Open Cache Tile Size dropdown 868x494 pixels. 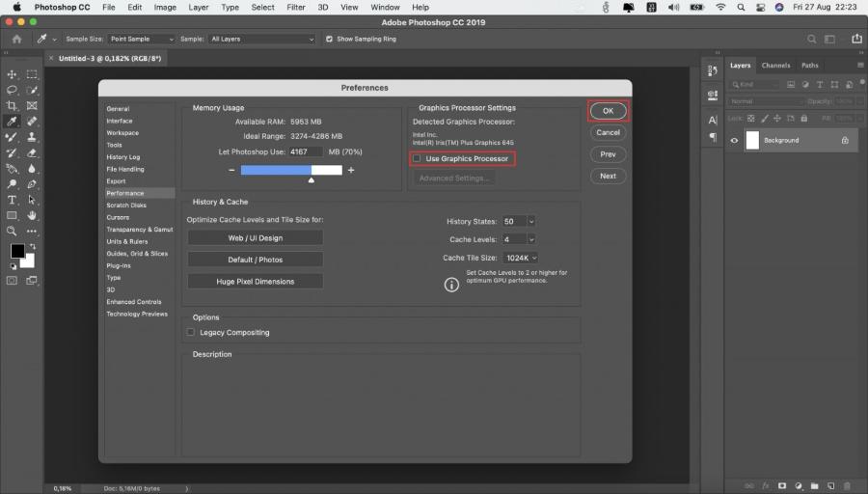521,258
